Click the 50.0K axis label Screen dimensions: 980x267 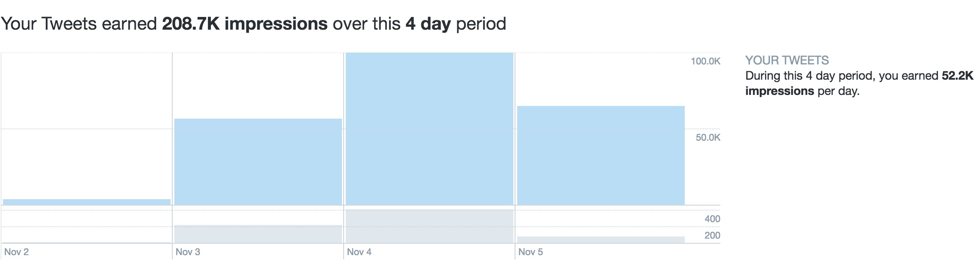coord(708,138)
